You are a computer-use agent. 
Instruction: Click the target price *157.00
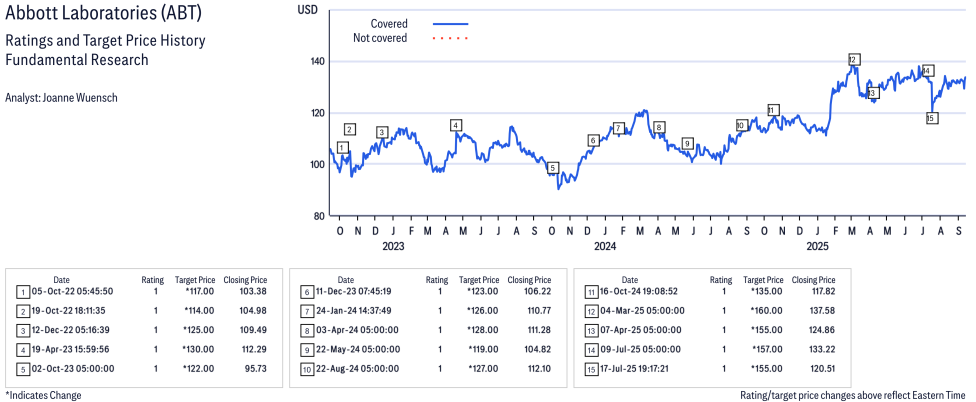pos(766,349)
